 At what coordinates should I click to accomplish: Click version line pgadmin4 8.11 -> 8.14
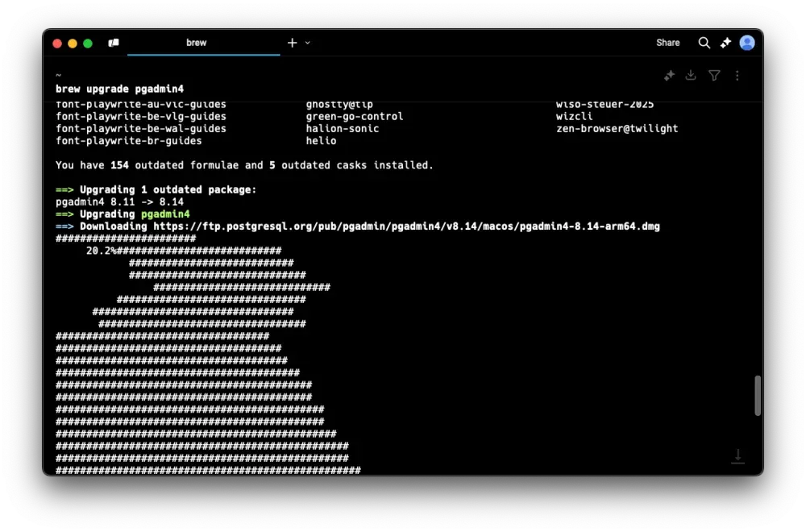point(119,202)
